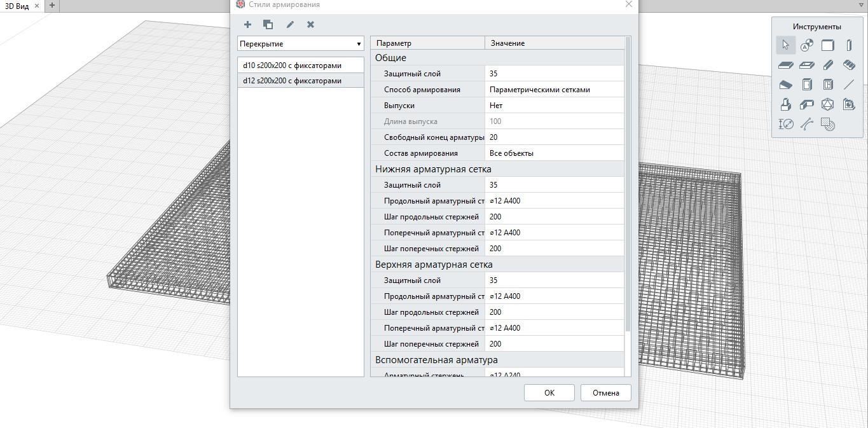Select the Hatch tool
The width and height of the screenshot is (868, 428).
click(x=828, y=124)
